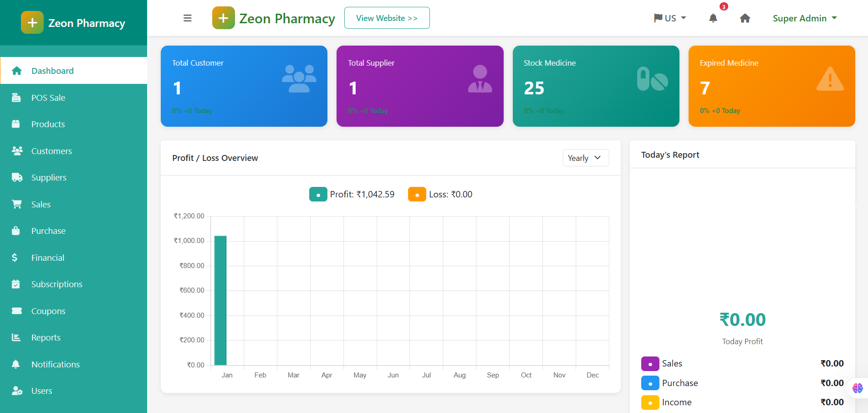The width and height of the screenshot is (868, 413).
Task: Open the Super Admin account dropdown
Action: [804, 18]
